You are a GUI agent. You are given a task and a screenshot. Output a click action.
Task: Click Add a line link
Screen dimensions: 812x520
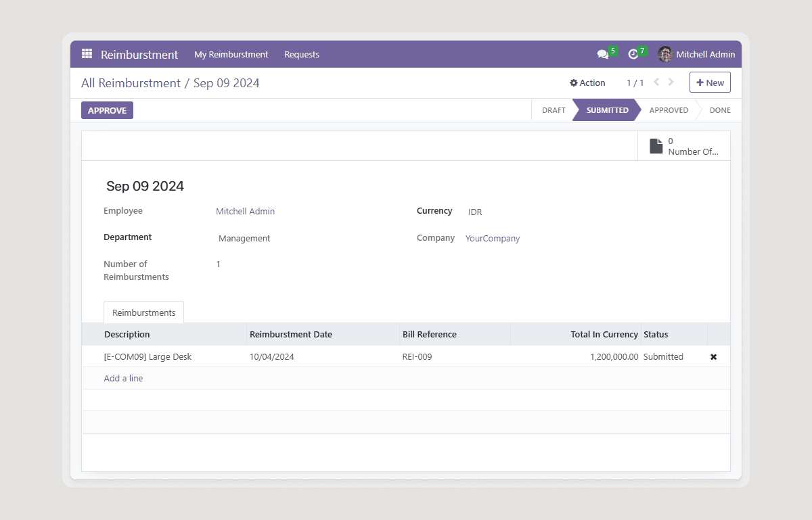click(x=123, y=379)
